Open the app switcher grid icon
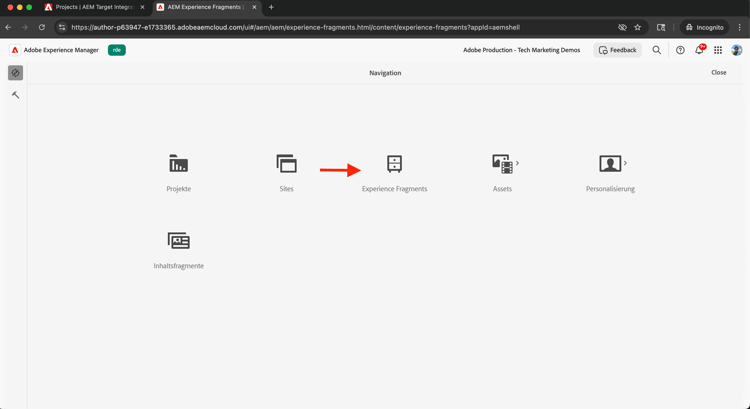This screenshot has width=750, height=409. pos(718,50)
